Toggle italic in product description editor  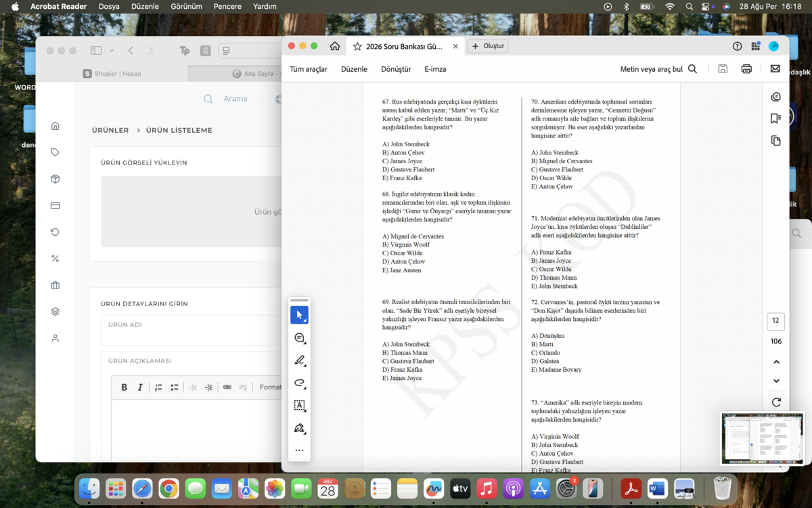(140, 387)
